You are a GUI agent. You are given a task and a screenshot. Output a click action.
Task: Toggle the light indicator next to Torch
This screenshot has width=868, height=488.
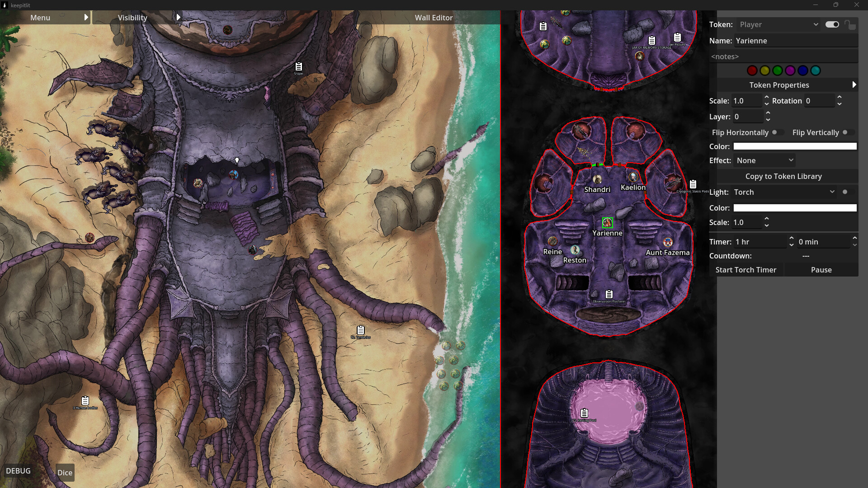pos(846,192)
